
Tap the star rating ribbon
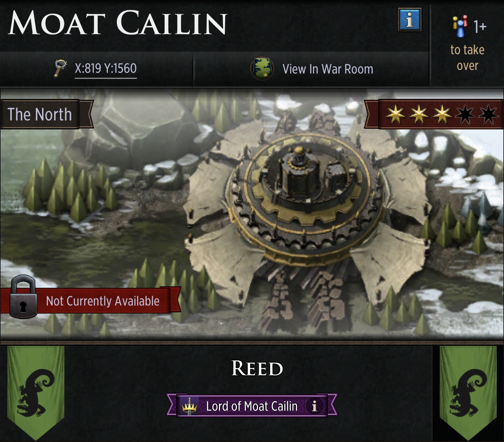point(434,114)
